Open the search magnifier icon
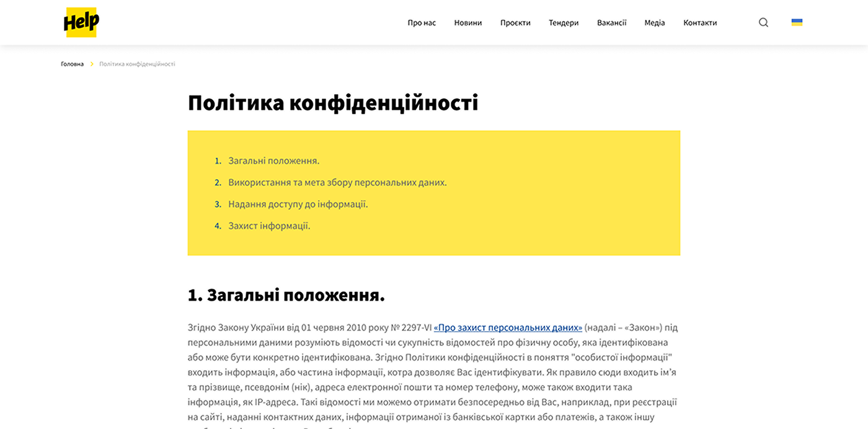 [763, 22]
